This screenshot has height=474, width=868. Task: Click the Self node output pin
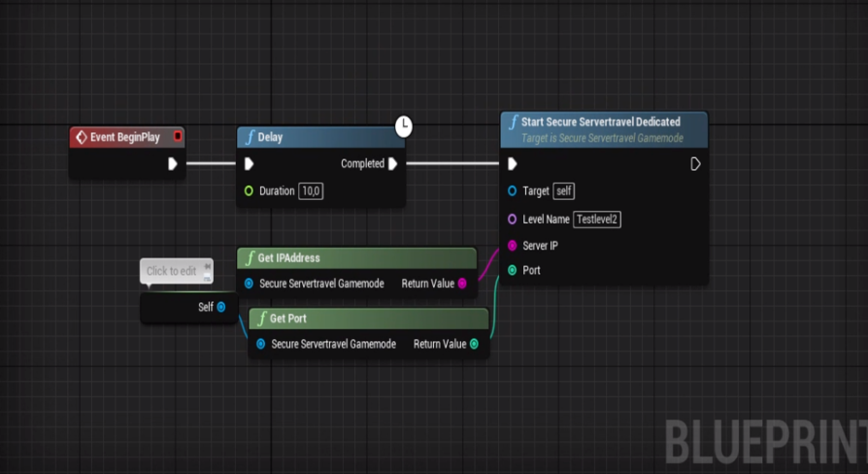[220, 307]
